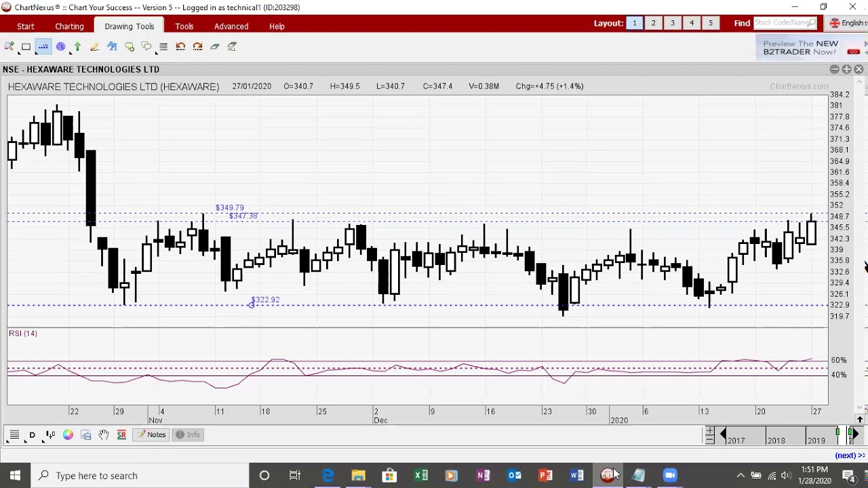Click the chart panel maximize plus icon
Image resolution: width=868 pixels, height=488 pixels.
point(847,69)
